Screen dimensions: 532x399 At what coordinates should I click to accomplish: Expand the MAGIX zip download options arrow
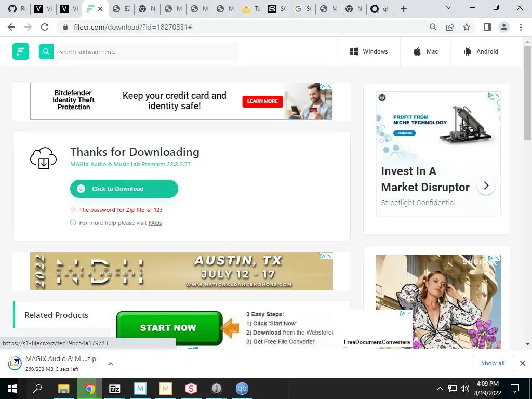coord(111,363)
